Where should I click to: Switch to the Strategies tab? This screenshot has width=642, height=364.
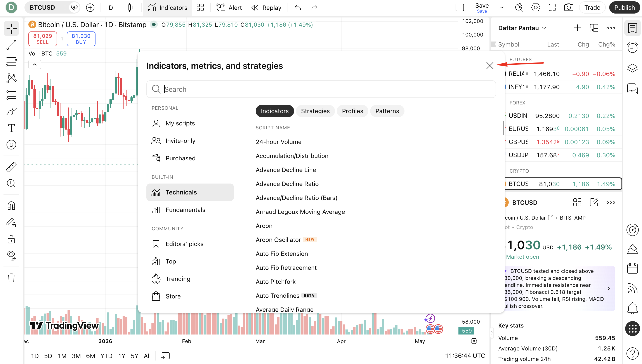(x=315, y=111)
